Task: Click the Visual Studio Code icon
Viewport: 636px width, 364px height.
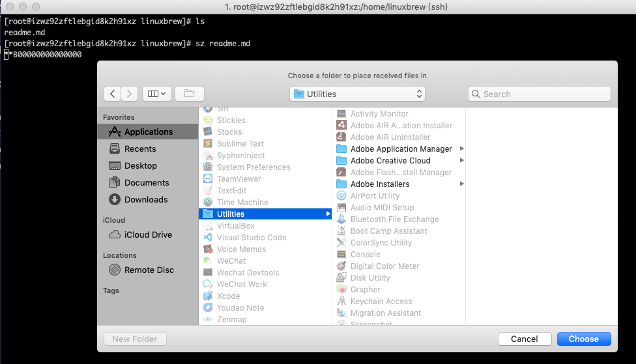Action: pos(208,238)
